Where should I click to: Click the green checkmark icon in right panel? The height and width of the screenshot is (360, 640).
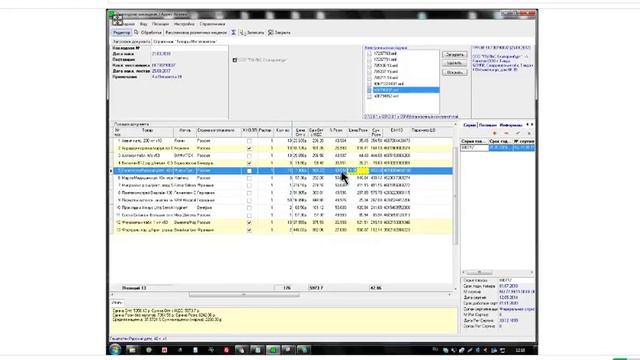pyautogui.click(x=518, y=133)
